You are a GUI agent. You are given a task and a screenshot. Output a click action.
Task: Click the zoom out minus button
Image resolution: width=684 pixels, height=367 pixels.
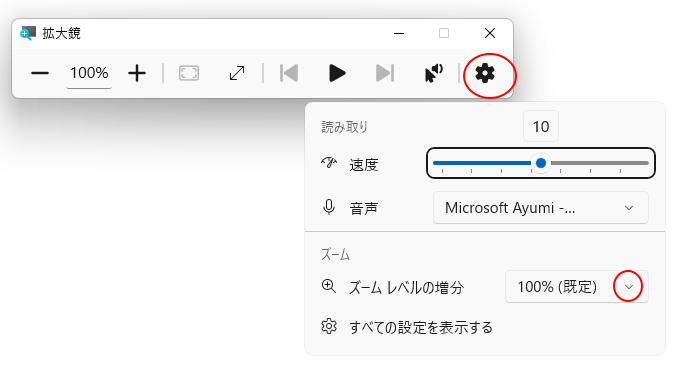(40, 73)
